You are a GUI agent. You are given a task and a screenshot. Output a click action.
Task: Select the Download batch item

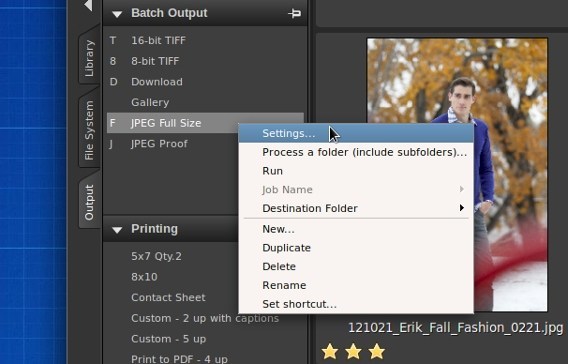tap(205, 81)
